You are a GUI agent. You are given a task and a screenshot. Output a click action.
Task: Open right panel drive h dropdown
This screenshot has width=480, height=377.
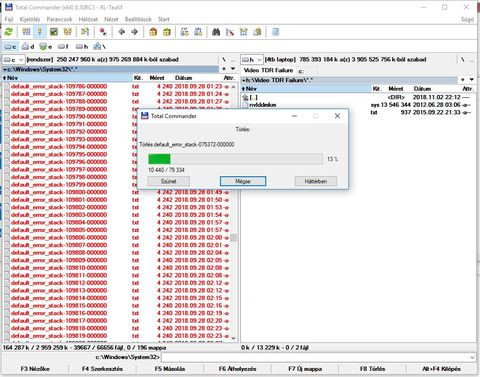[x=252, y=60]
